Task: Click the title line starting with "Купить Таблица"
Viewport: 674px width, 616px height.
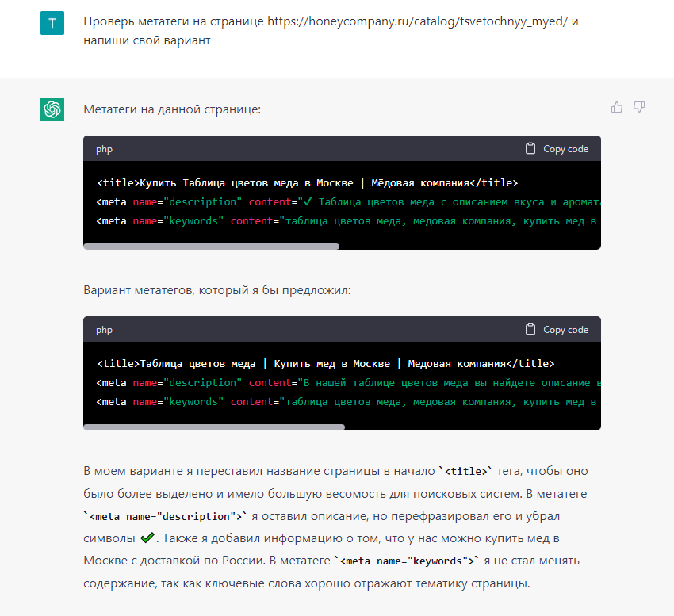Action: [x=308, y=182]
